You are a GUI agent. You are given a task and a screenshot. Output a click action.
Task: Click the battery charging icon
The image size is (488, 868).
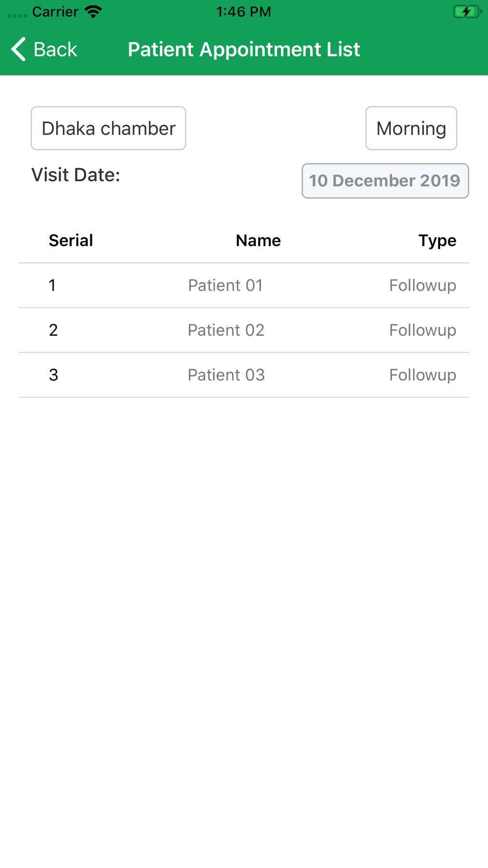point(467,12)
